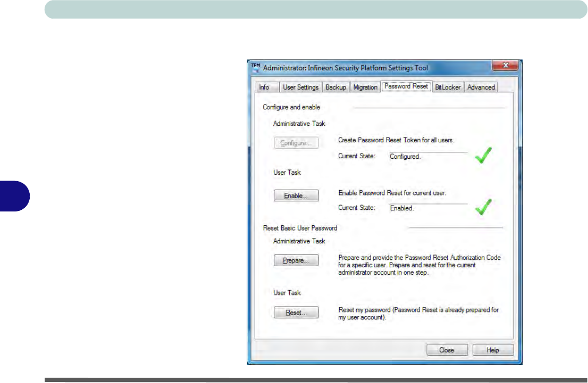The height and width of the screenshot is (383, 588).
Task: Open Help from the bottom button
Action: (x=493, y=350)
